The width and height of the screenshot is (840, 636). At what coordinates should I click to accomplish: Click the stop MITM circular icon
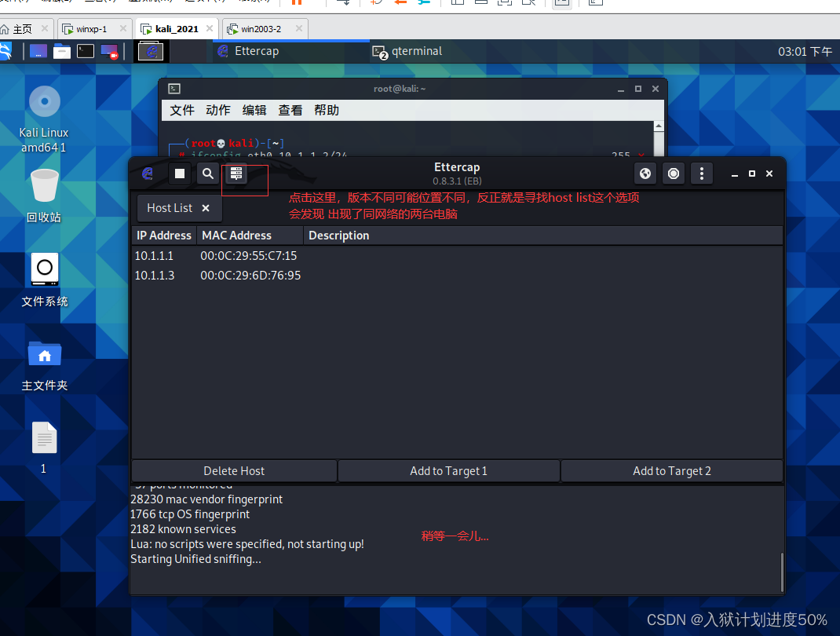coord(674,174)
